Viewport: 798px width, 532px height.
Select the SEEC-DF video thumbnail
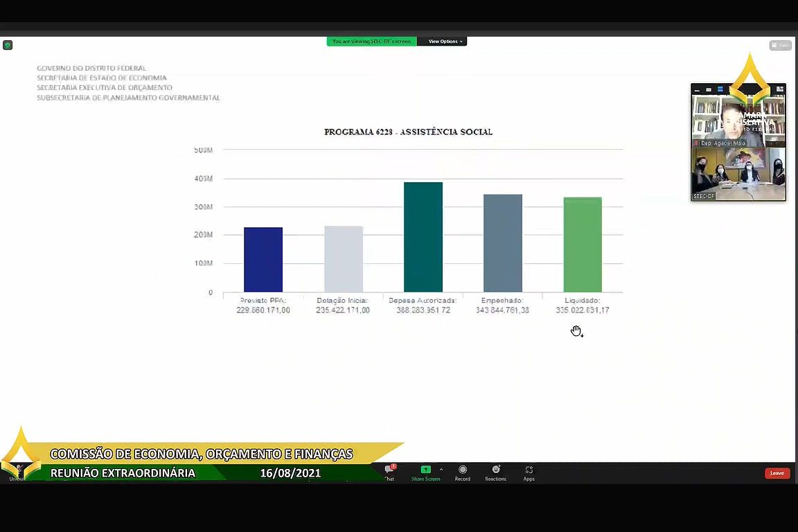[x=738, y=174]
